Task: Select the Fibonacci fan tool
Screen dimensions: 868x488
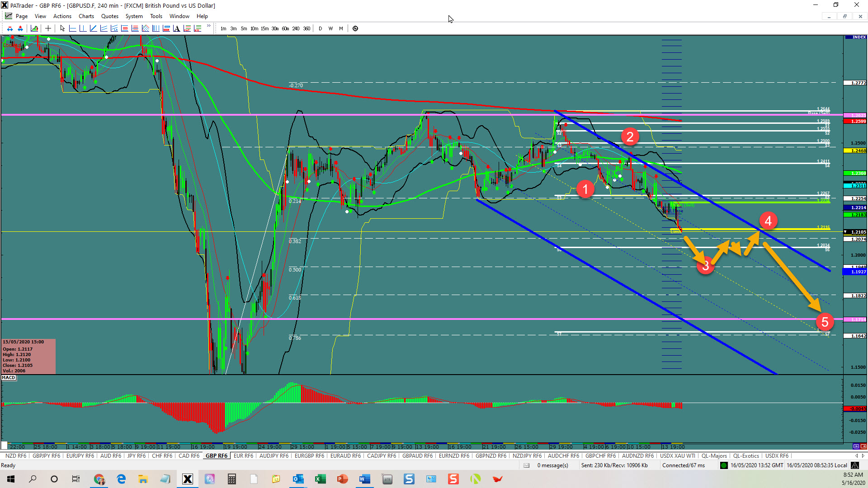Action: pos(145,28)
